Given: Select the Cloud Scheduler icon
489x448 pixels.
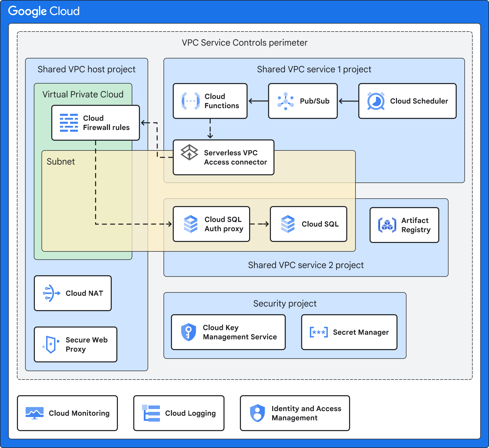Looking at the screenshot, I should (x=375, y=101).
